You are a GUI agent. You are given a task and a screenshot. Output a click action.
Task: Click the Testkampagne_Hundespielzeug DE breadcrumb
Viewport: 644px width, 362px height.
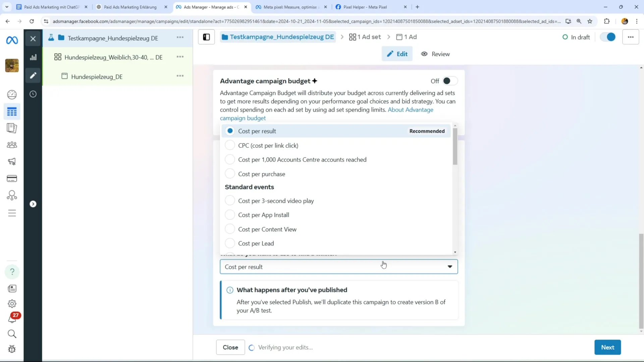pyautogui.click(x=278, y=37)
